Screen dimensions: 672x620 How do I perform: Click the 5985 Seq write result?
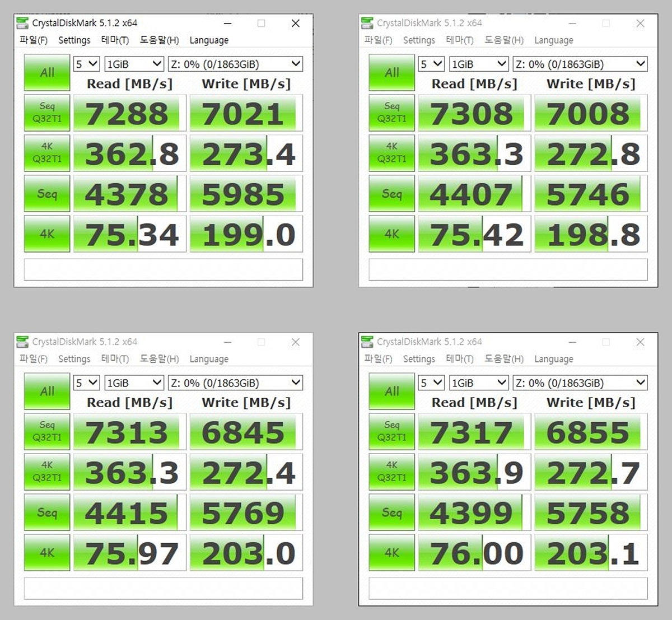(246, 193)
